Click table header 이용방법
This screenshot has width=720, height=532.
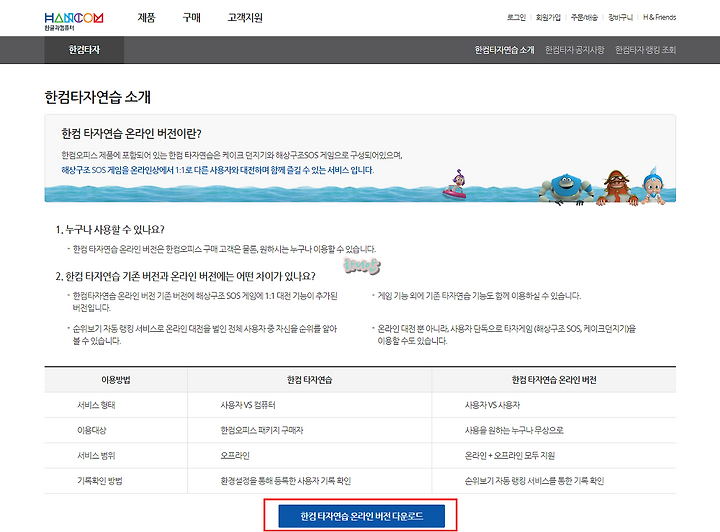coord(116,380)
